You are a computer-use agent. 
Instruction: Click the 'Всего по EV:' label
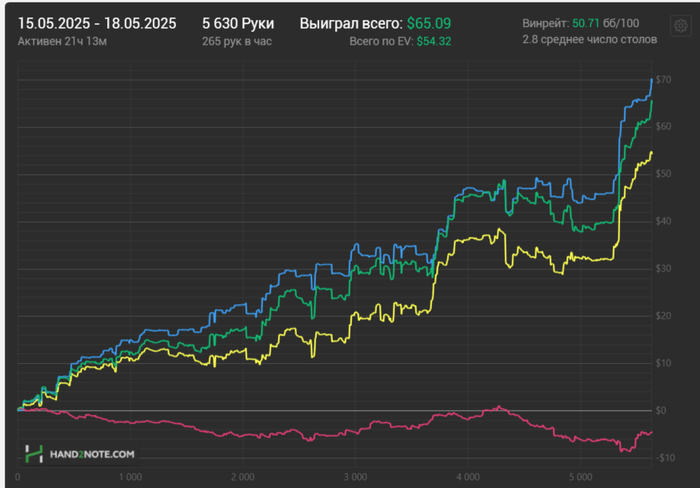(x=381, y=42)
